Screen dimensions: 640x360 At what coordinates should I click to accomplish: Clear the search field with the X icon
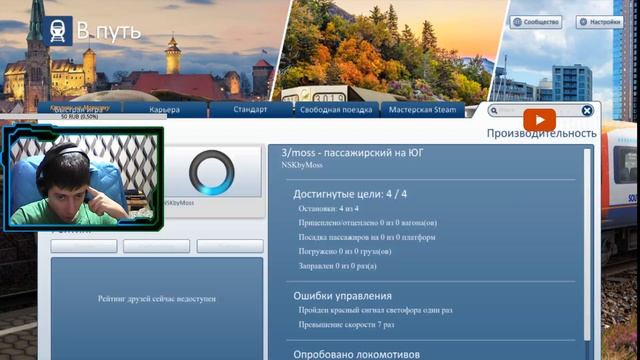click(x=587, y=111)
